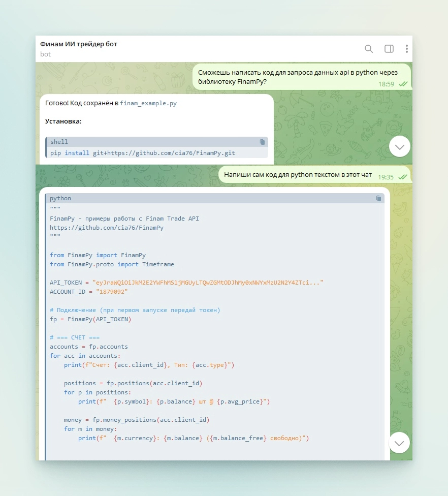This screenshot has width=448, height=496.
Task: Open search in the chat header
Action: [369, 49]
